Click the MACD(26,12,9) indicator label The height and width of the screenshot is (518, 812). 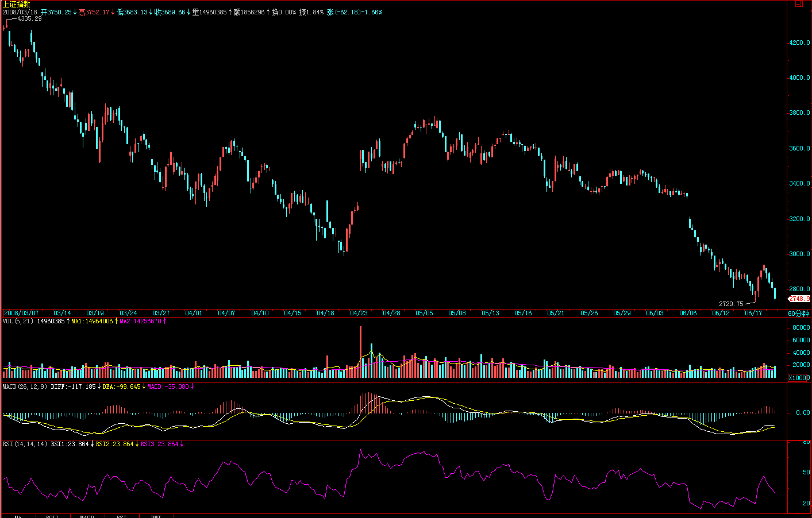pyautogui.click(x=25, y=387)
